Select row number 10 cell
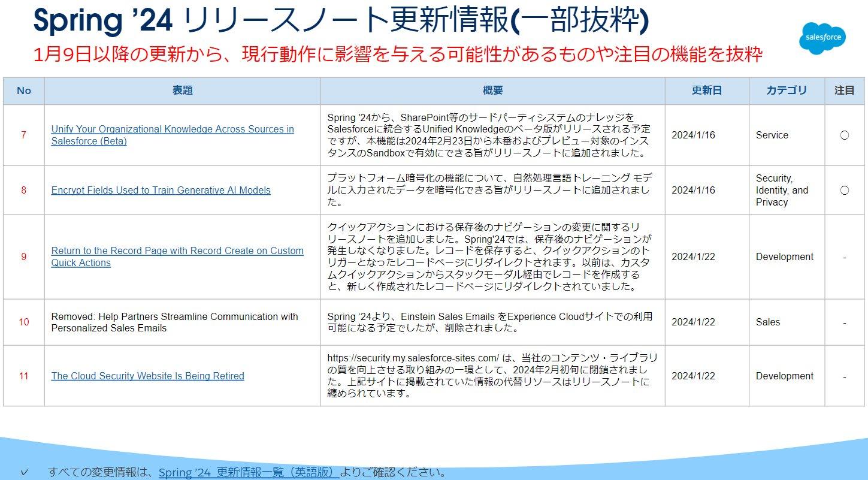Viewport: 868px width, 480px height. click(x=24, y=322)
